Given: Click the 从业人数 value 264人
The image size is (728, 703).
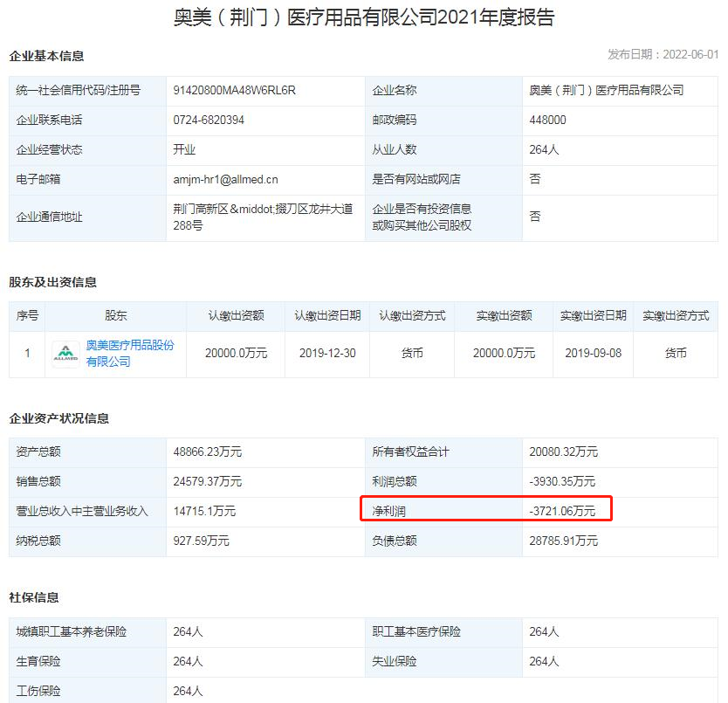Looking at the screenshot, I should [x=544, y=149].
